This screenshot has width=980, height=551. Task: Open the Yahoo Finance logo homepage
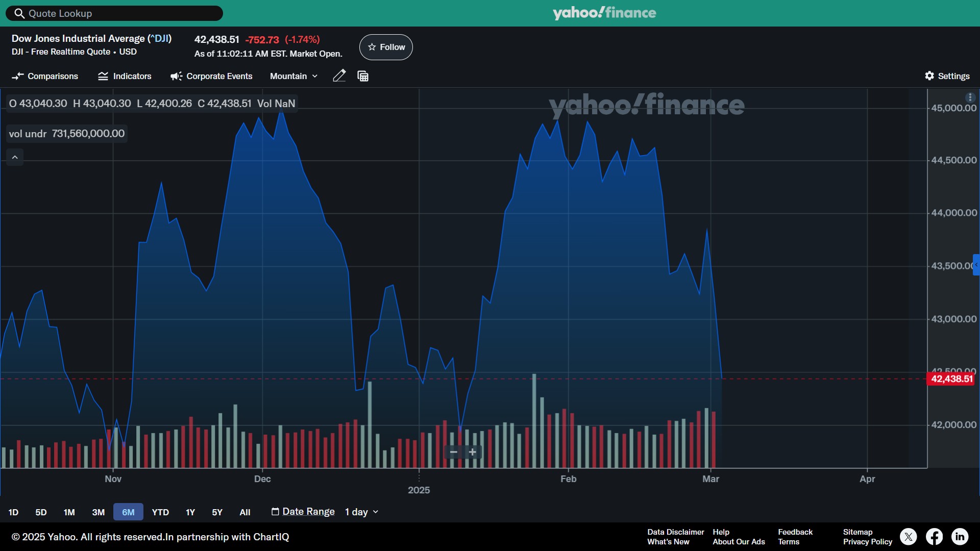604,13
